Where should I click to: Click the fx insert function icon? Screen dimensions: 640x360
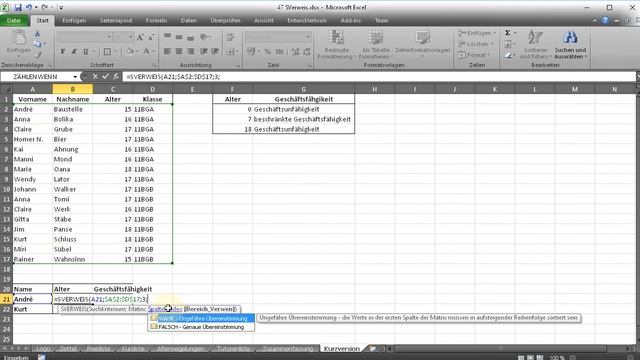pos(116,76)
